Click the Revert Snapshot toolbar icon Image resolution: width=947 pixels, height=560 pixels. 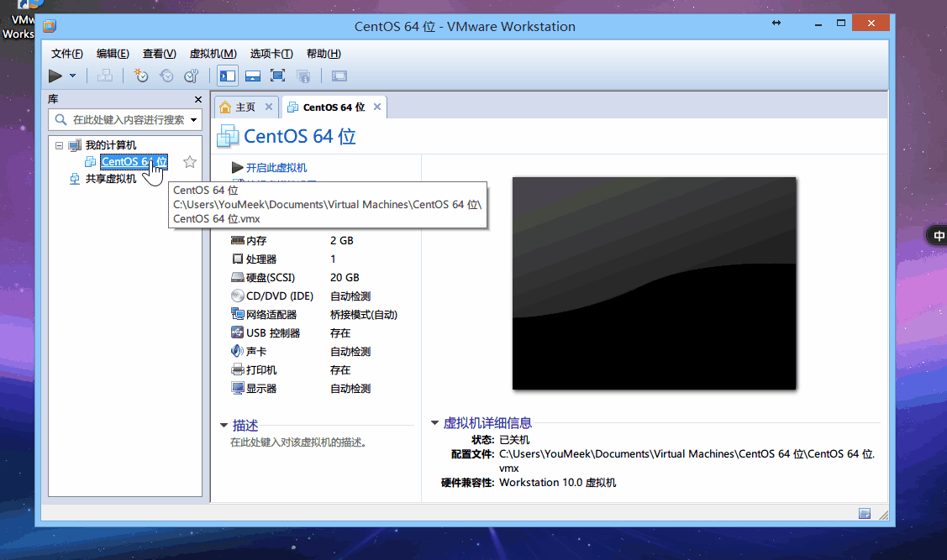167,76
